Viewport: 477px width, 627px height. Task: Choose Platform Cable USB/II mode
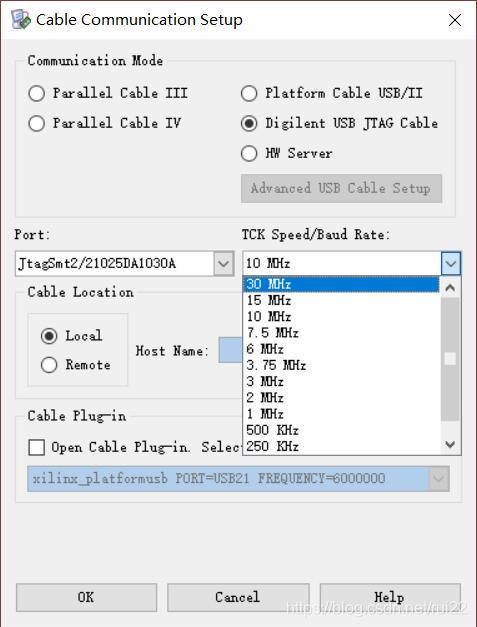249,94
